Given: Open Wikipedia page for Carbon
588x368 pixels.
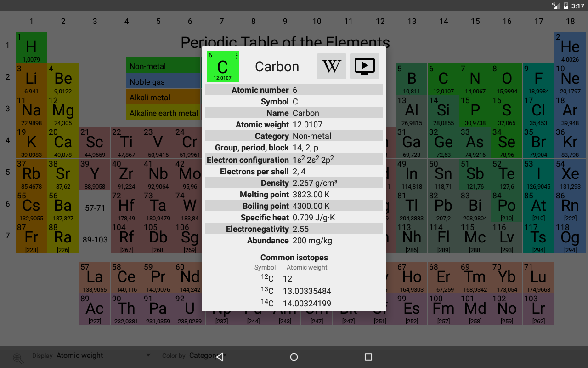Looking at the screenshot, I should coord(331,66).
